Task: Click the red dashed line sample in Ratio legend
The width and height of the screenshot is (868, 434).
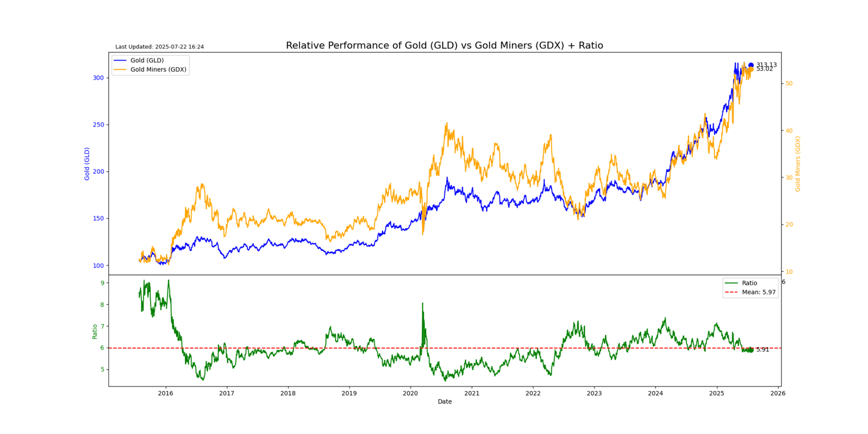Action: coord(732,293)
